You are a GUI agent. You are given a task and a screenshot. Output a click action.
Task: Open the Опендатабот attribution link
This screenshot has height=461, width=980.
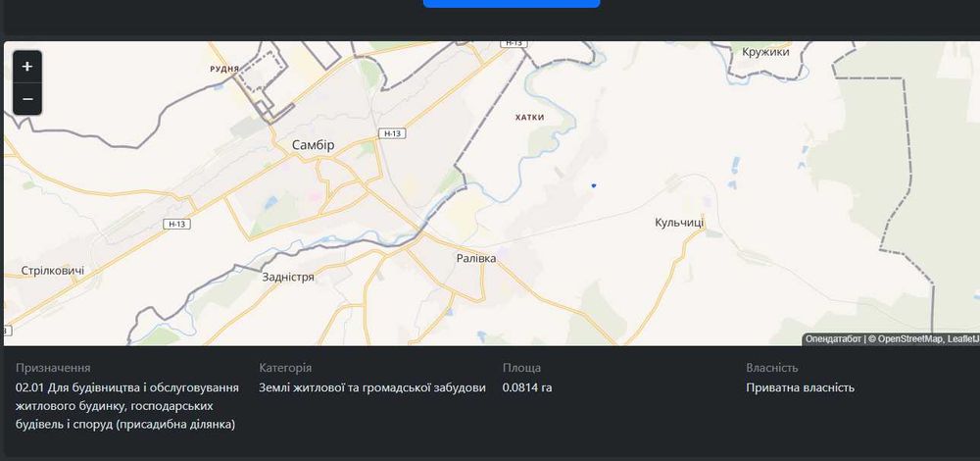pos(834,339)
